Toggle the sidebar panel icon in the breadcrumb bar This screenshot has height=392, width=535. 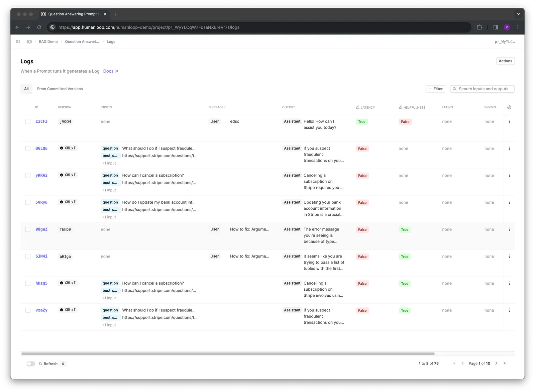(x=18, y=42)
